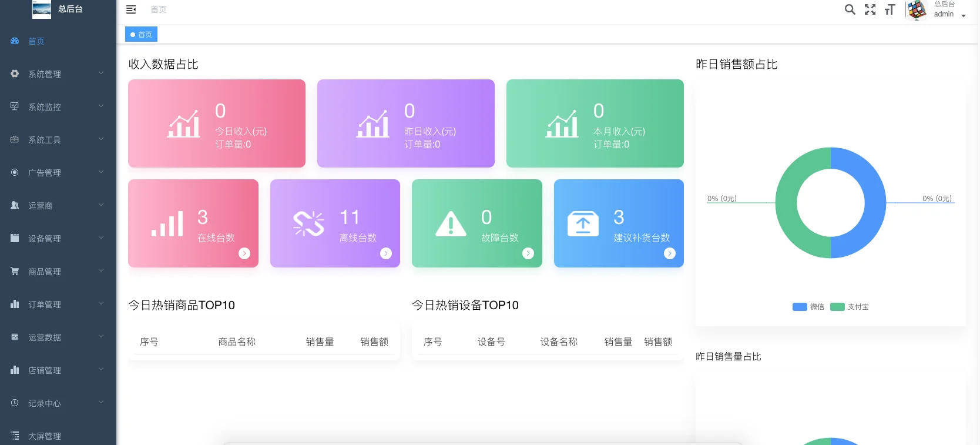This screenshot has height=445, width=980.
Task: Expand the 商品管理 menu chevron
Action: tap(101, 271)
